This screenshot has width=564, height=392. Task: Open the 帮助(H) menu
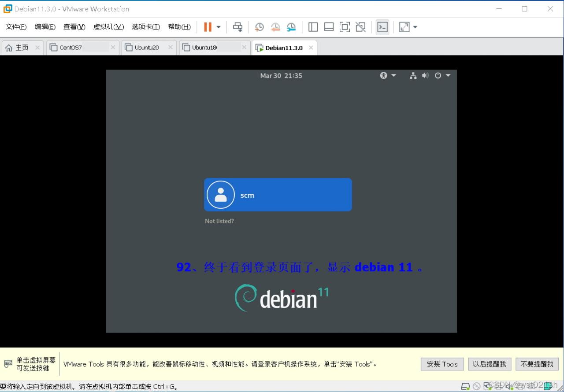point(179,27)
